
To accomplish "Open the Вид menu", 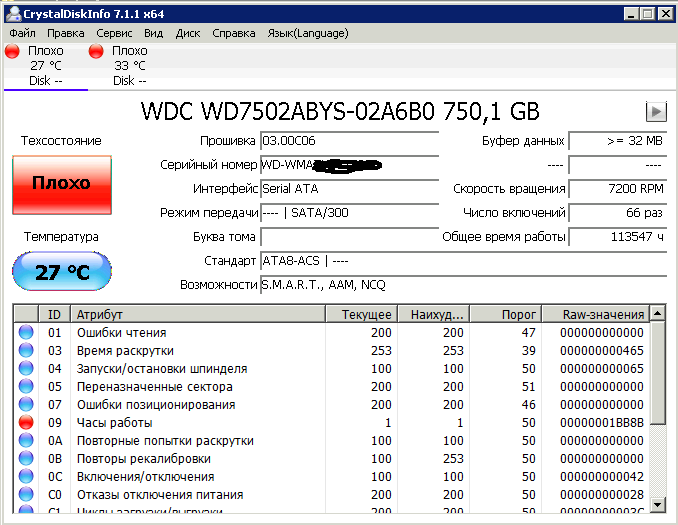I will [x=154, y=33].
